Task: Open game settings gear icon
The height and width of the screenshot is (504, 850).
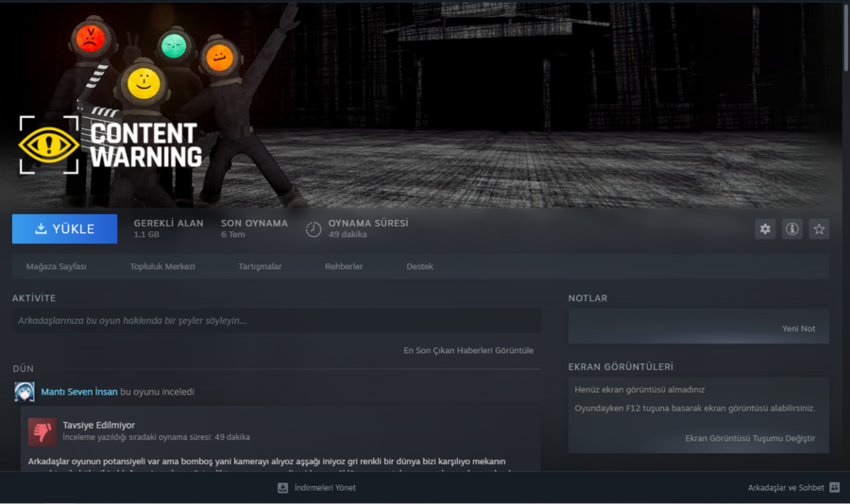Action: pos(765,229)
